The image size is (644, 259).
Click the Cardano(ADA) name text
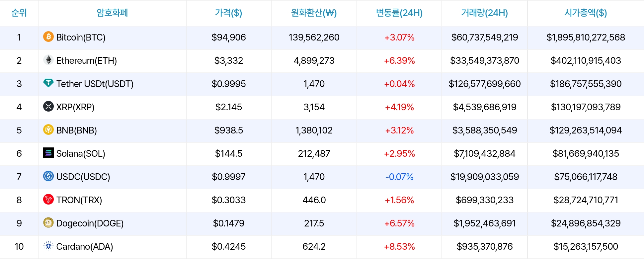coord(85,246)
